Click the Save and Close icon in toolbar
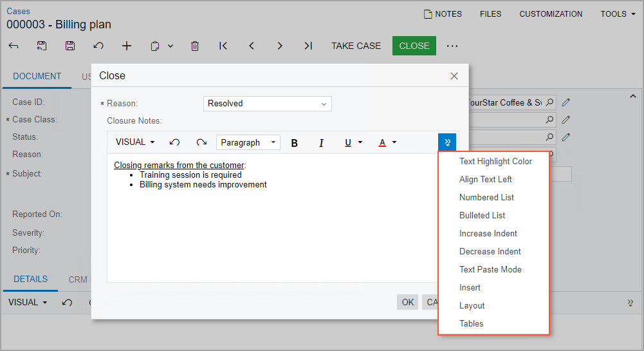The height and width of the screenshot is (351, 644). 42,46
